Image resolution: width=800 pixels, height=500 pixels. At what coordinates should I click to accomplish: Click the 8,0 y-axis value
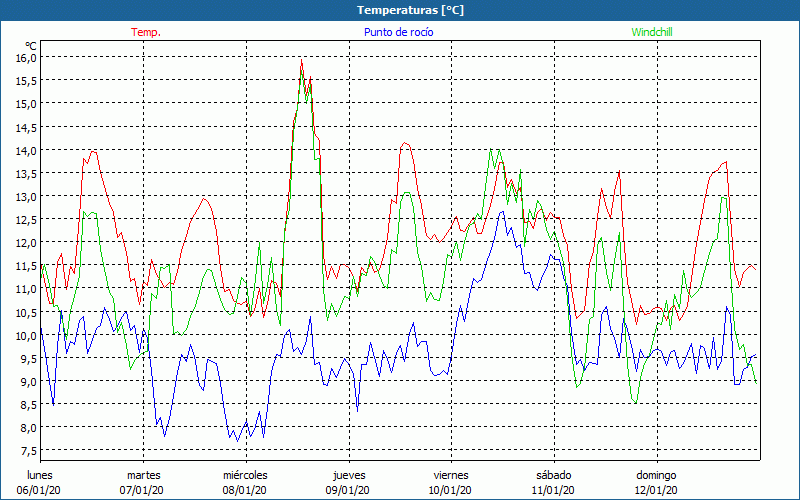pos(28,428)
